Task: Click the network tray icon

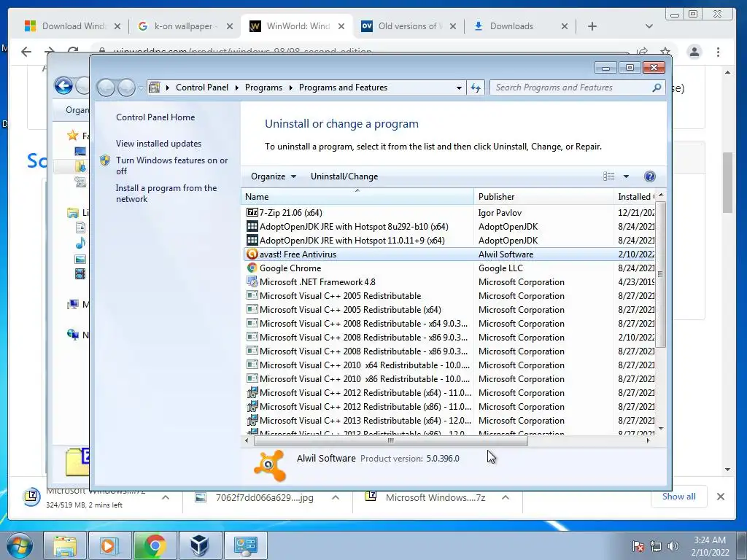Action: coord(656,546)
